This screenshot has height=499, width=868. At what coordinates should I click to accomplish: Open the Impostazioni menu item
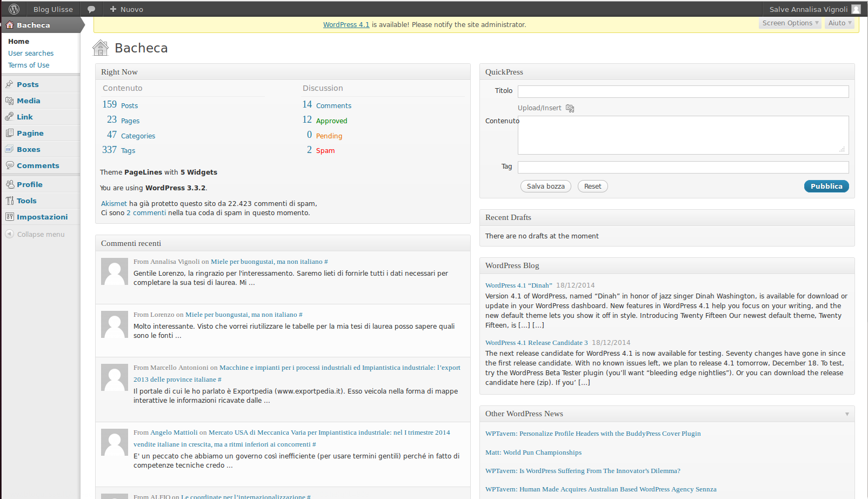pyautogui.click(x=42, y=217)
